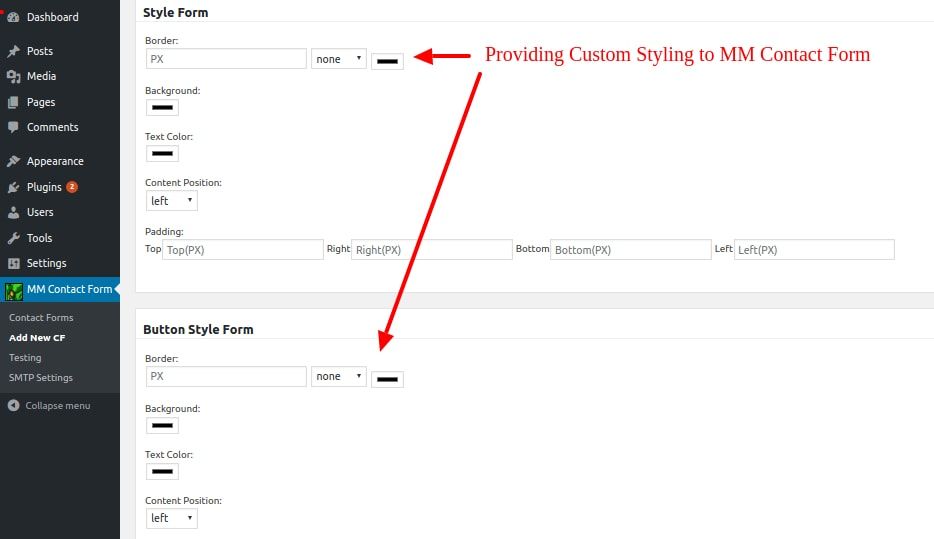934x539 pixels.
Task: Open the Testing submenu link
Action: point(25,358)
